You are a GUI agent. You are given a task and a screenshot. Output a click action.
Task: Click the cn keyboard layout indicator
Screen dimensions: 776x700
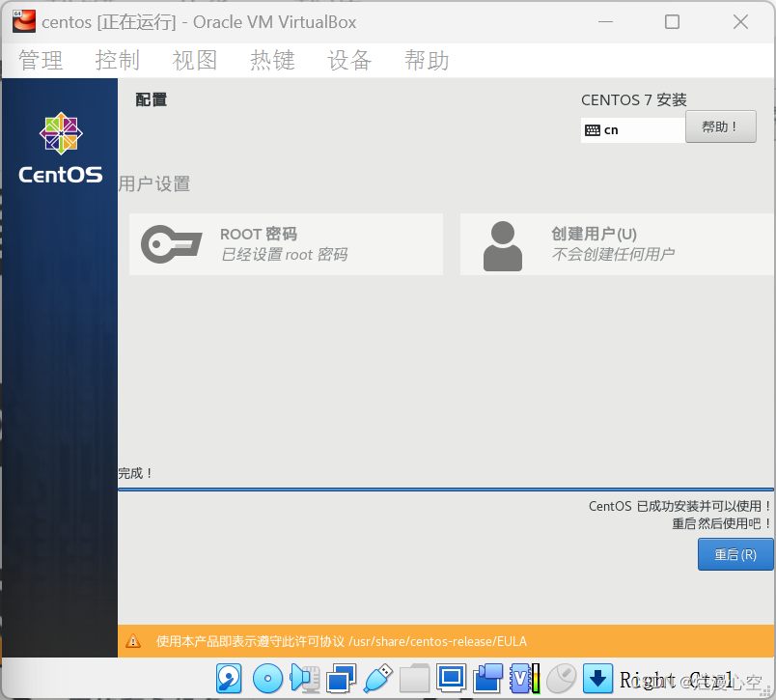point(633,130)
